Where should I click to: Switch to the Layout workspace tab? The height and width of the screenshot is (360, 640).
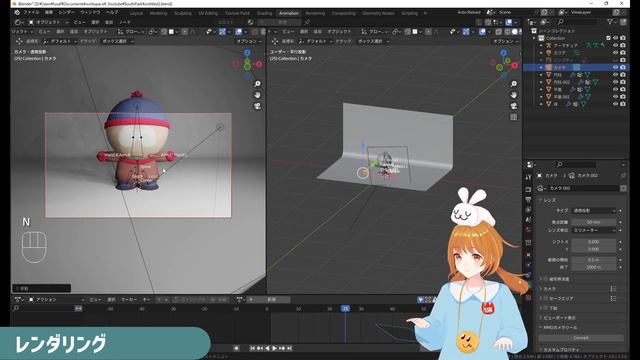click(136, 13)
